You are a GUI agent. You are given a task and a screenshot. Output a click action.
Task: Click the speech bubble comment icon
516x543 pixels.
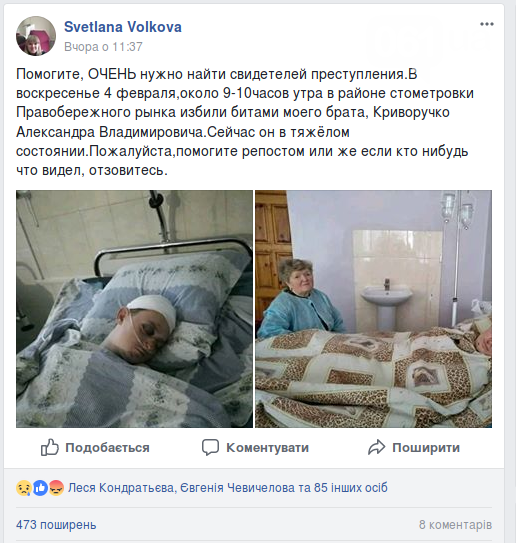210,447
